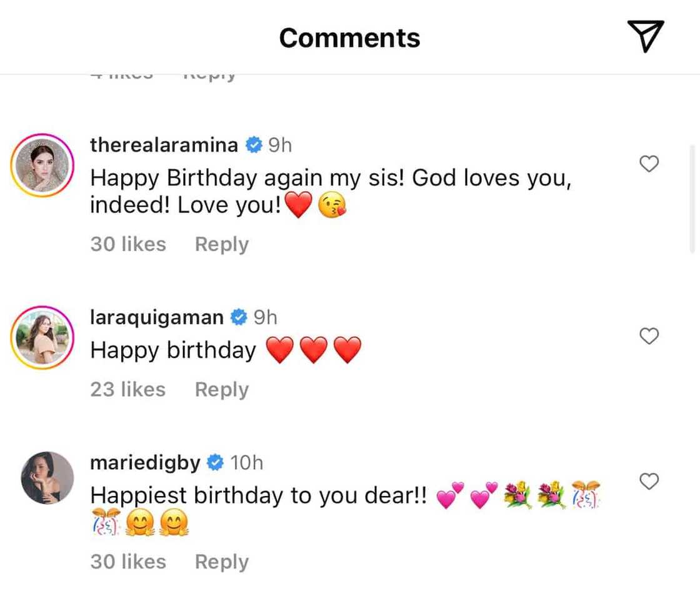This screenshot has width=700, height=591.
Task: Reply to laraquigaman's Happy birthday comment
Action: [221, 389]
